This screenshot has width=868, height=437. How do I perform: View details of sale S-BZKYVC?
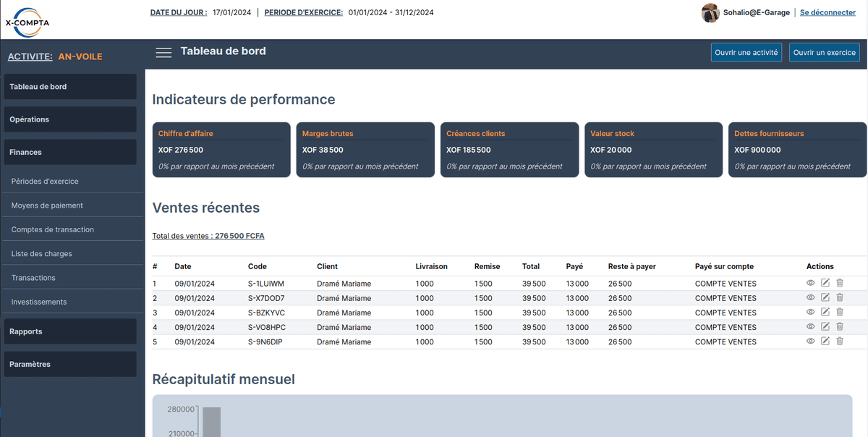coord(811,312)
